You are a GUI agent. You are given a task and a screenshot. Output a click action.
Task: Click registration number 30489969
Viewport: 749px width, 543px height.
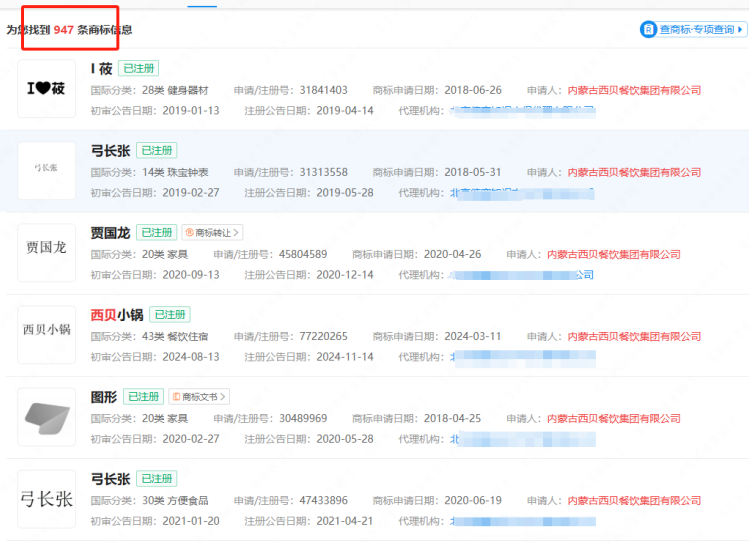303,419
